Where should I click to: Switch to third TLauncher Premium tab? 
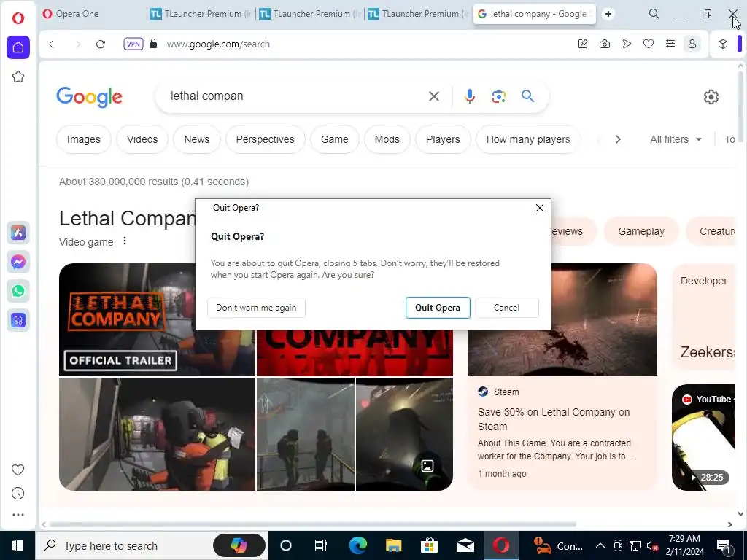click(419, 14)
